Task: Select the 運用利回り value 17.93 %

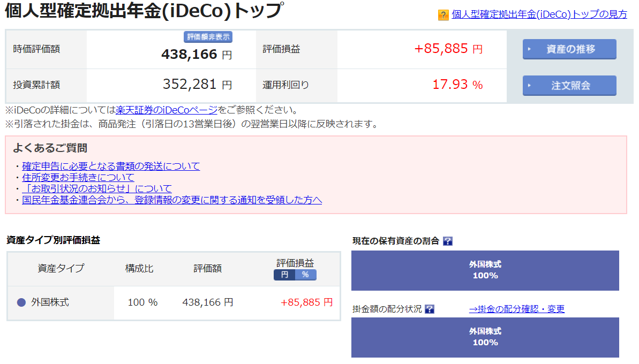Action: coord(457,85)
